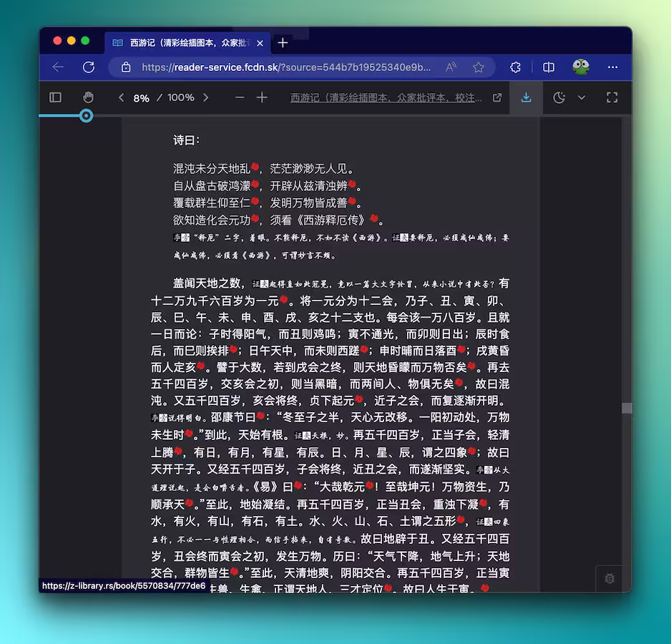Zoom in with the plus icon

pyautogui.click(x=262, y=97)
